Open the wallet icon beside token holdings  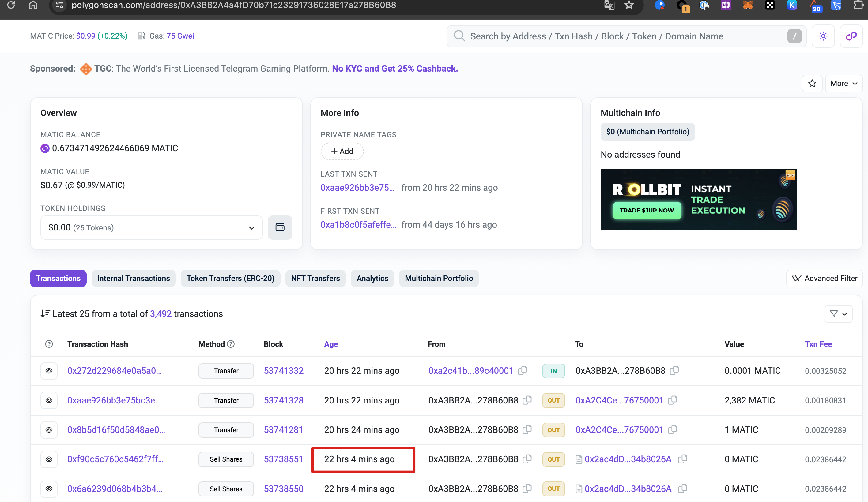pyautogui.click(x=280, y=228)
